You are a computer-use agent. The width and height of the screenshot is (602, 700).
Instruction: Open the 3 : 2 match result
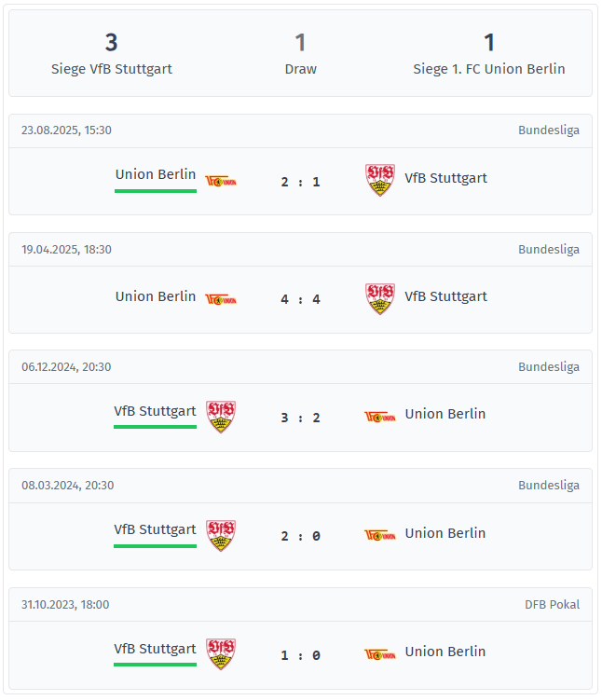tap(300, 418)
